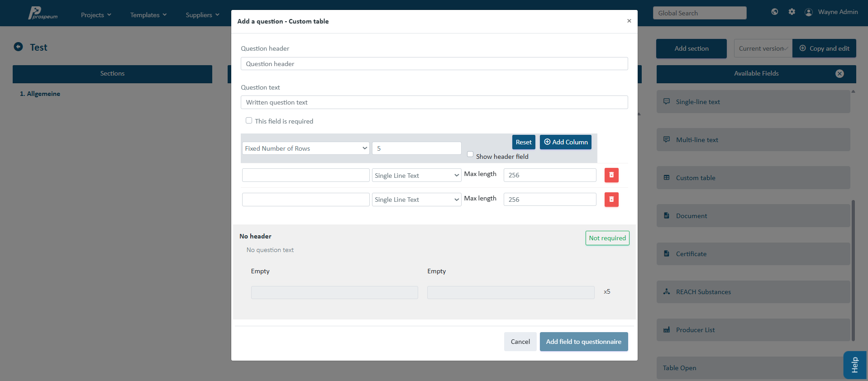Image resolution: width=868 pixels, height=381 pixels.
Task: Click the Copy and edit button
Action: (824, 48)
